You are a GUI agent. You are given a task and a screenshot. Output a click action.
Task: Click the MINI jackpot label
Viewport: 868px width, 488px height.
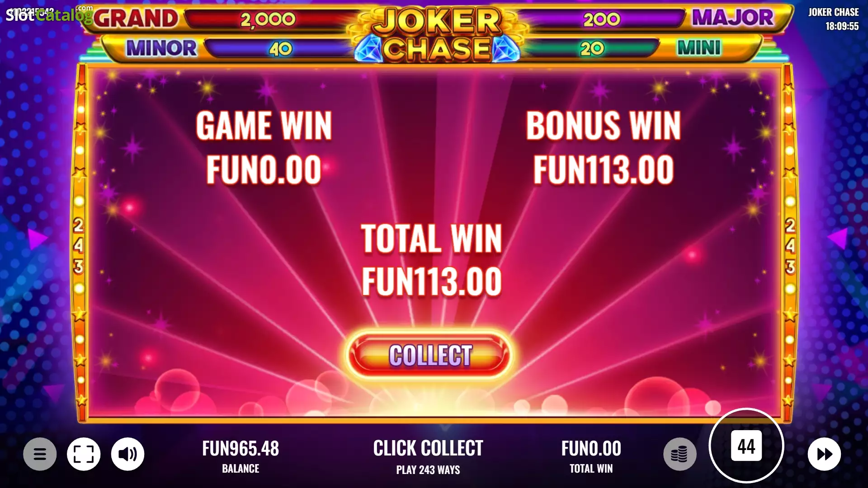click(699, 47)
